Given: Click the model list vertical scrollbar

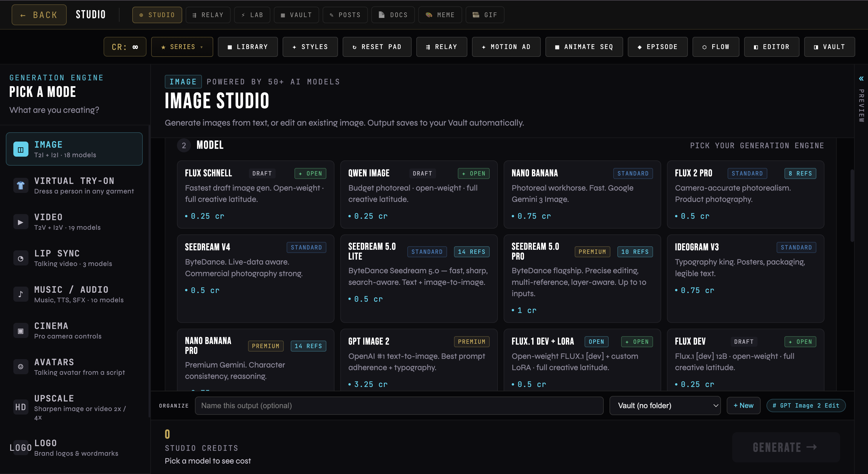Looking at the screenshot, I should [x=852, y=205].
